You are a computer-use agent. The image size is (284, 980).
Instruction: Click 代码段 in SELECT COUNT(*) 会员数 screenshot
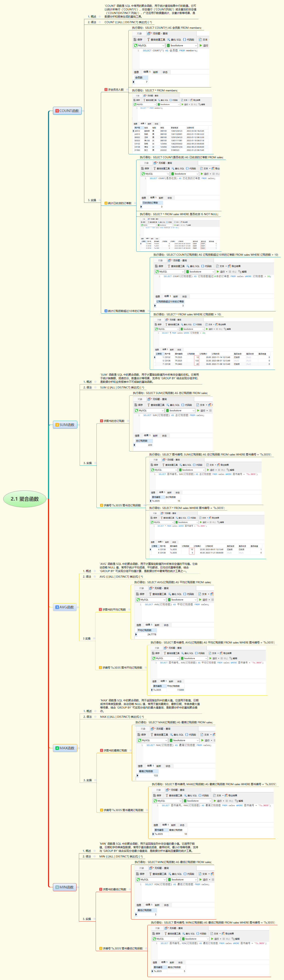(189, 40)
